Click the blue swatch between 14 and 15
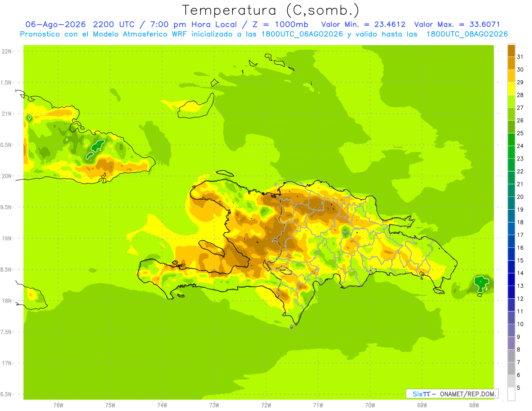Image resolution: width=532 pixels, height=411 pixels. [x=511, y=267]
